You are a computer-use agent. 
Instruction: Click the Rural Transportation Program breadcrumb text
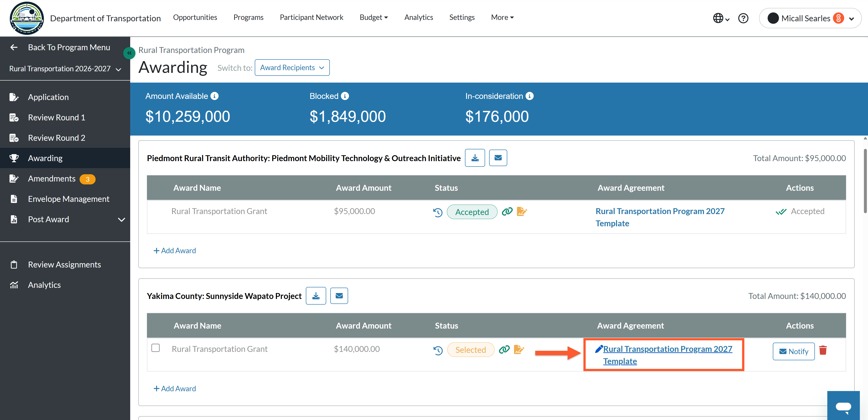[x=191, y=50]
